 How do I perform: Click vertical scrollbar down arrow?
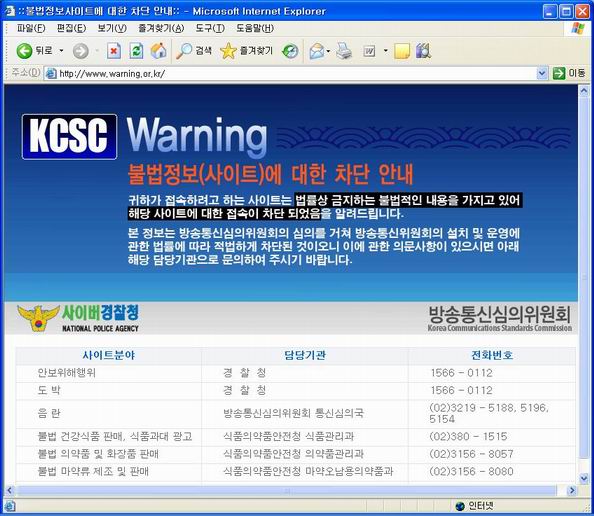coord(584,478)
